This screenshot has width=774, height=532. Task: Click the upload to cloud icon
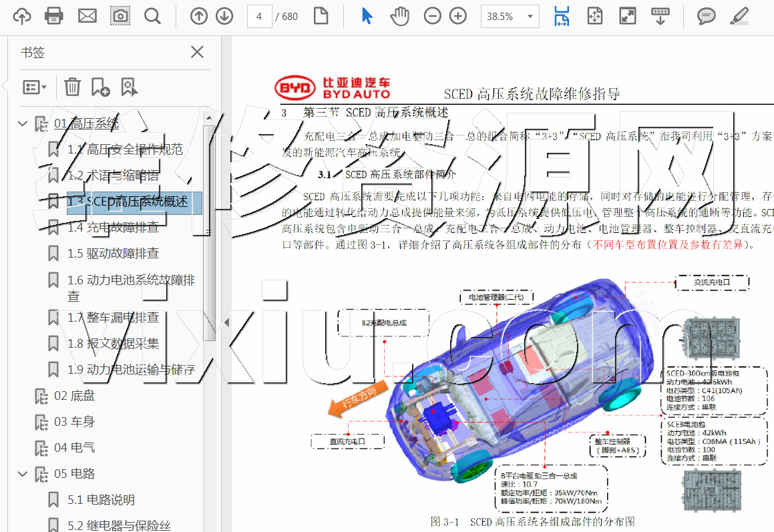pyautogui.click(x=22, y=16)
